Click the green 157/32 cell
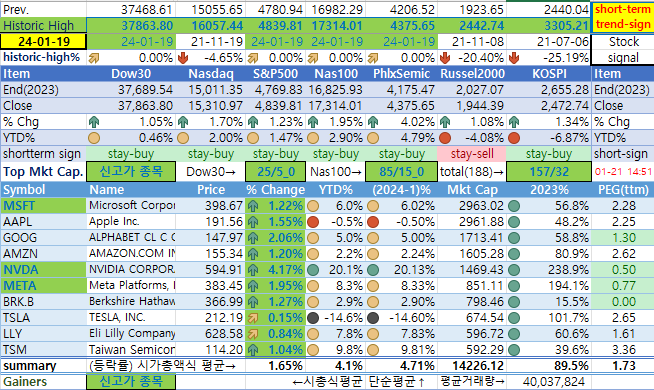 click(x=548, y=171)
